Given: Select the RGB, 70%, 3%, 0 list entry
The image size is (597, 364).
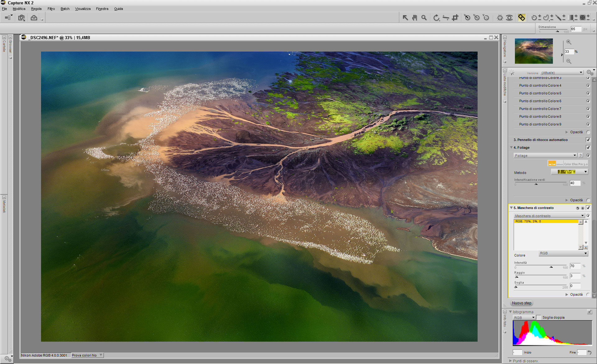Looking at the screenshot, I should tap(546, 221).
